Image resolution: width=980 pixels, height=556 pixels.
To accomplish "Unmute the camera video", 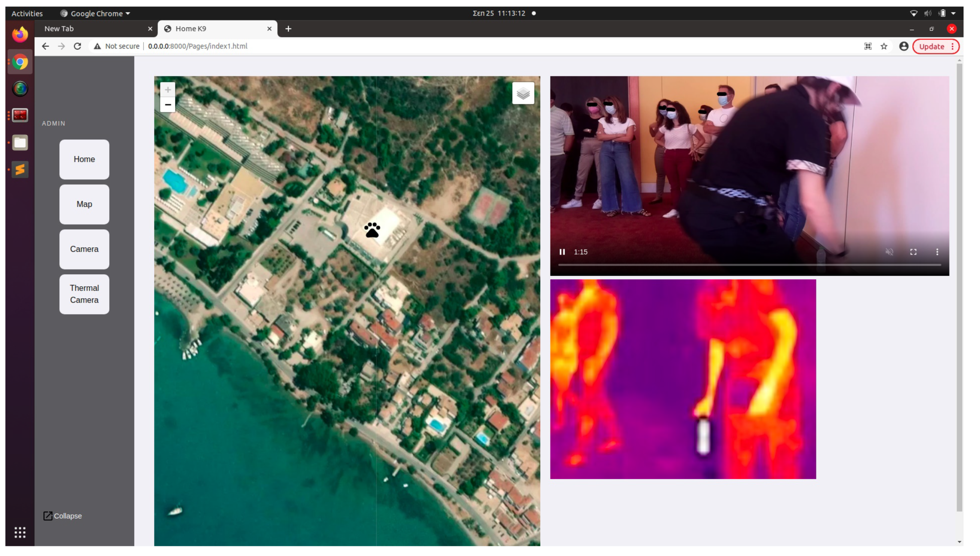I will (889, 252).
